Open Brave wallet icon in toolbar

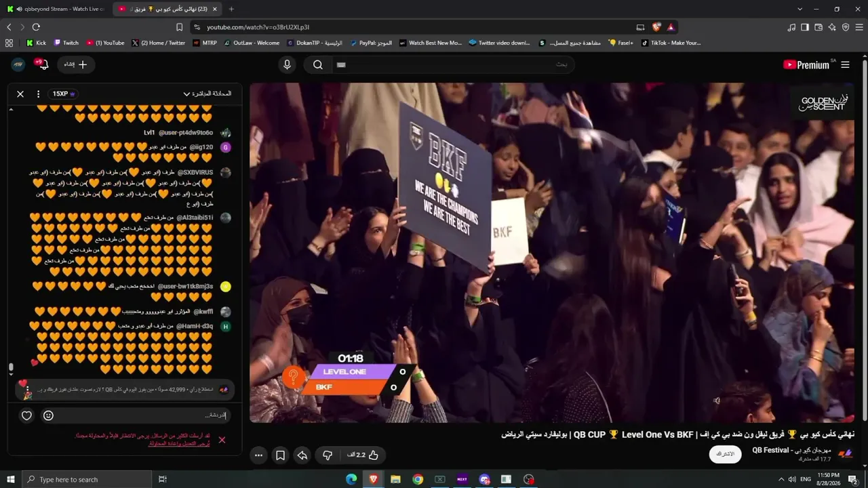point(818,27)
